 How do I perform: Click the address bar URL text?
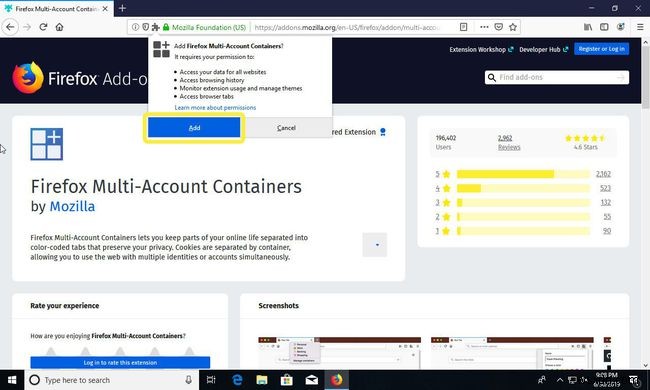(x=347, y=27)
